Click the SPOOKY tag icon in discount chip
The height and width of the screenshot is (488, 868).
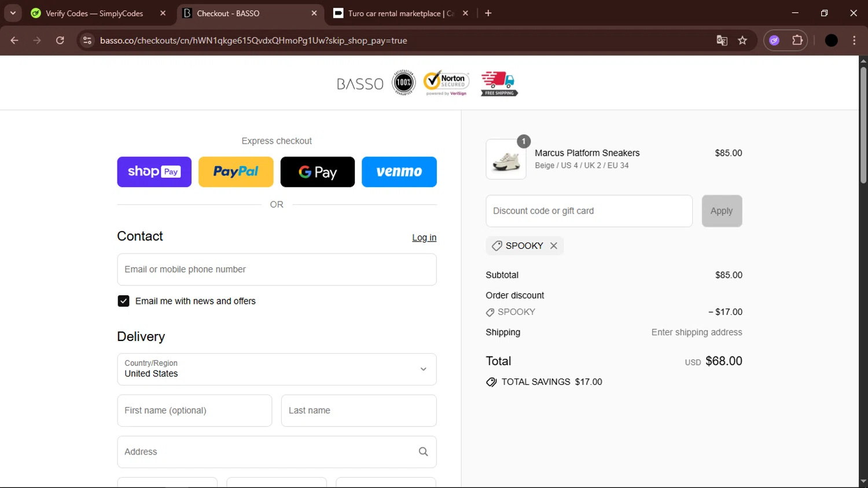[496, 246]
